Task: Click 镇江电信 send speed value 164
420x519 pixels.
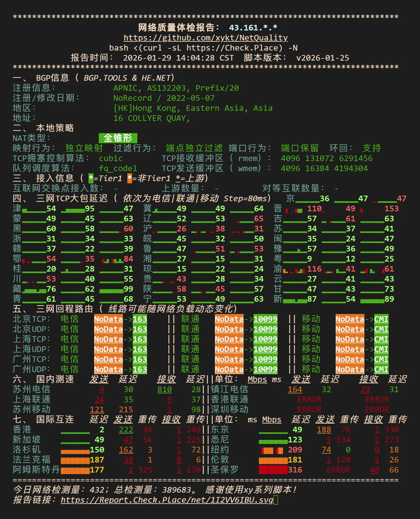Action: pos(295,390)
